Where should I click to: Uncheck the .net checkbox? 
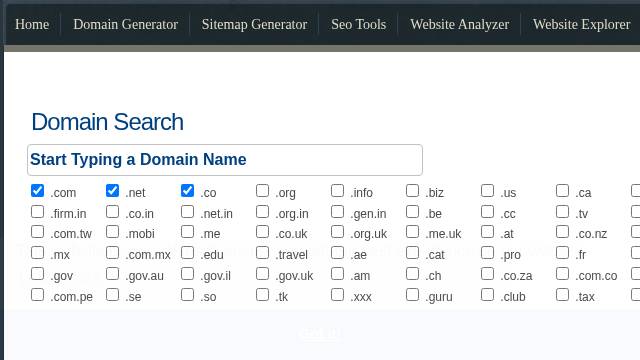tap(112, 191)
